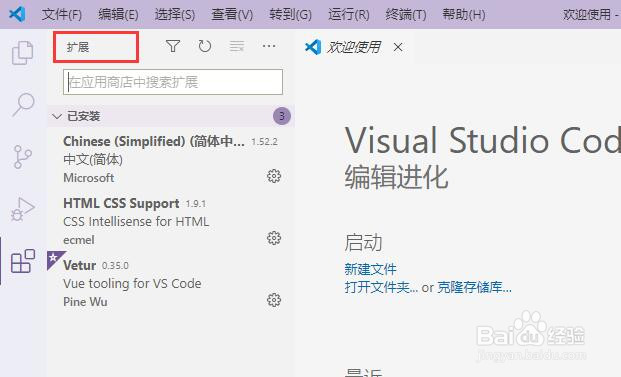
Task: Open the 编辑(E) menu
Action: (118, 15)
